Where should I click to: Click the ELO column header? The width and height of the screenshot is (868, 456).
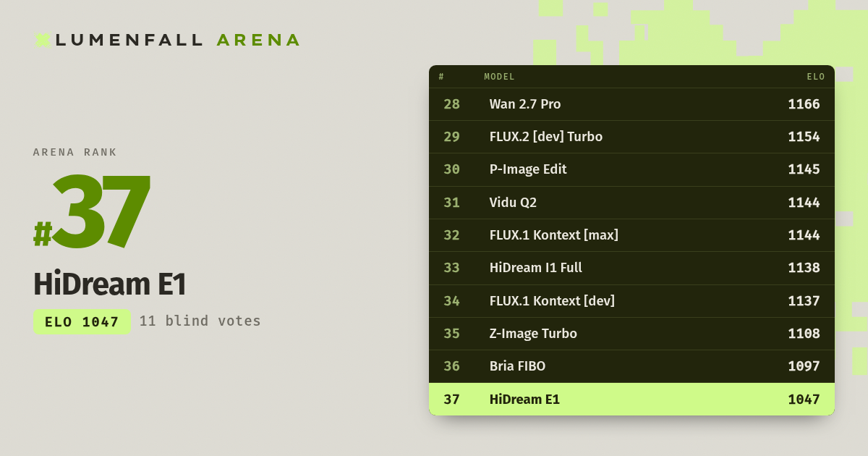click(x=816, y=77)
